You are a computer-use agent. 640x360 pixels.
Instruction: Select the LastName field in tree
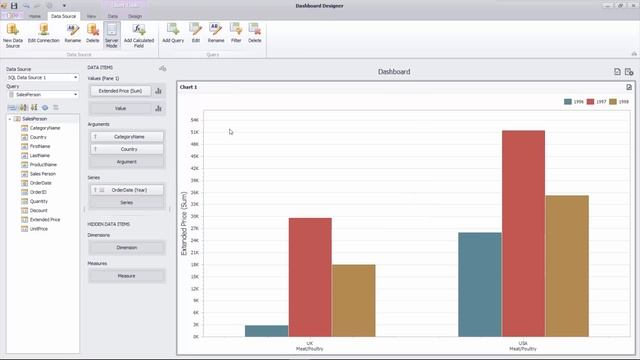pos(40,156)
